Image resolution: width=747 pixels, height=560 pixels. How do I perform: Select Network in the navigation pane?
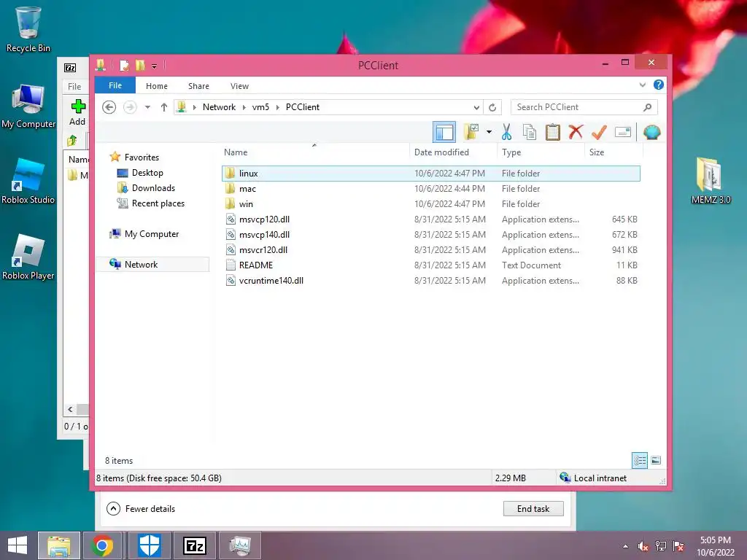(x=141, y=264)
